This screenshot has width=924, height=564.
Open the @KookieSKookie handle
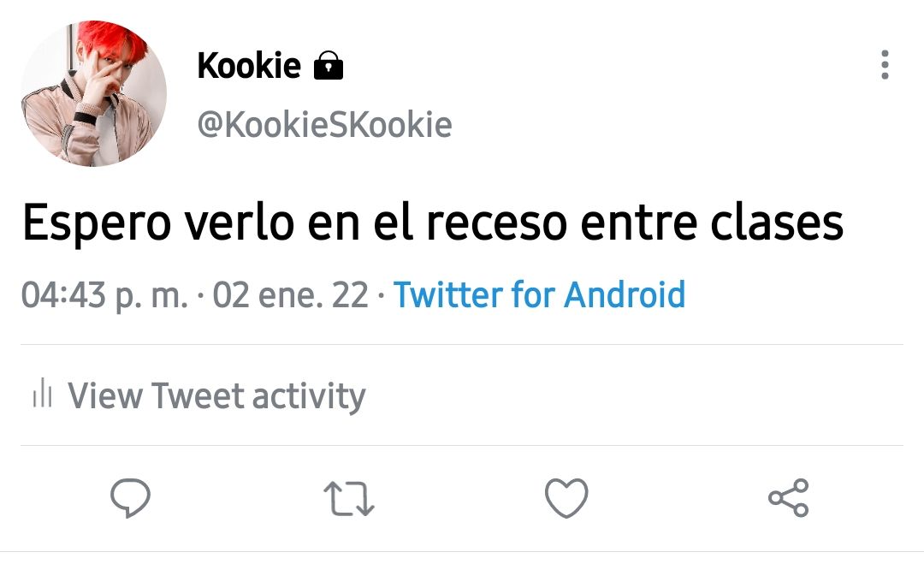[x=325, y=124]
